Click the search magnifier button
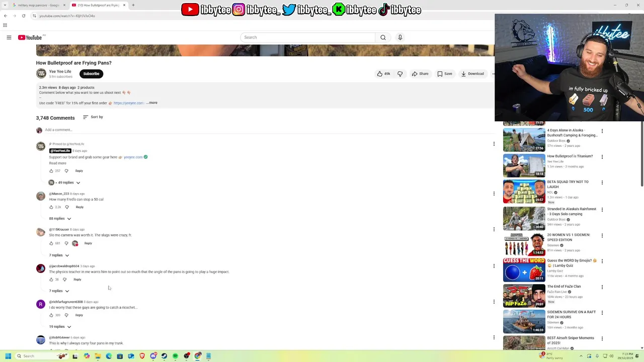The image size is (644, 362). click(x=383, y=37)
